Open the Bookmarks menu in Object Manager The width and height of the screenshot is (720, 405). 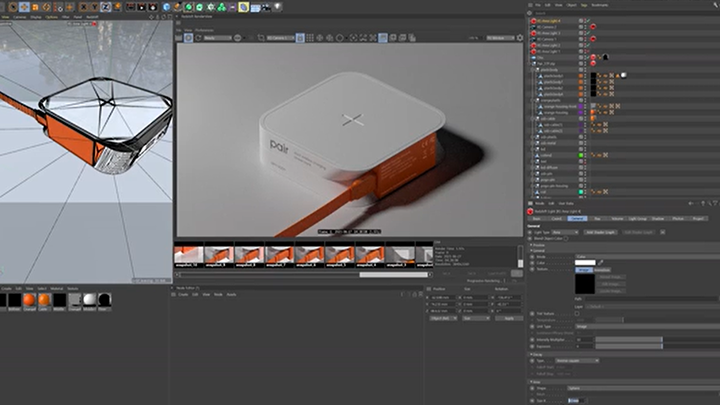tap(600, 5)
